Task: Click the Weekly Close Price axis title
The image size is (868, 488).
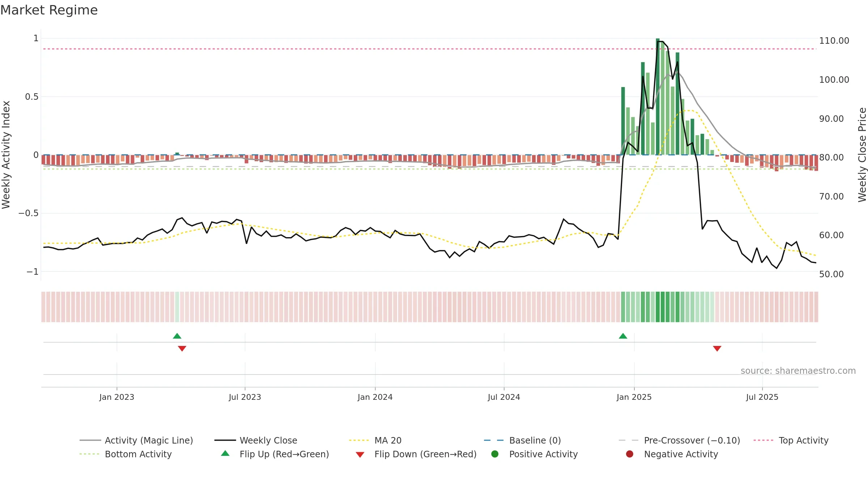Action: [x=862, y=155]
